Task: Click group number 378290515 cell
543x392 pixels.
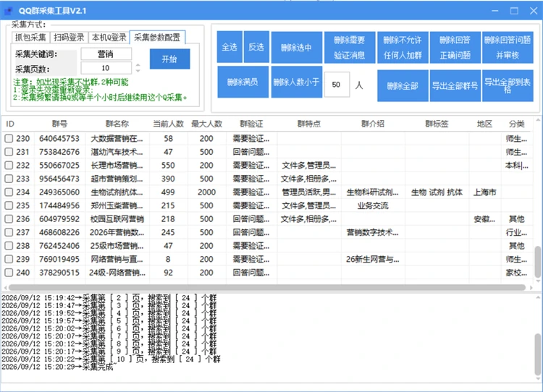Action: pyautogui.click(x=59, y=273)
